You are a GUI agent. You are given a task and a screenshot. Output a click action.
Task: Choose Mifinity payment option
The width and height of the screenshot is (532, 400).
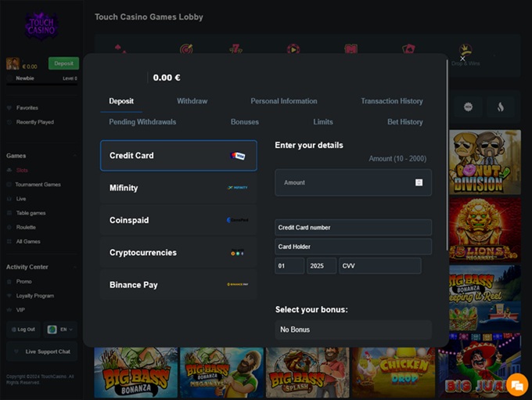pyautogui.click(x=178, y=188)
